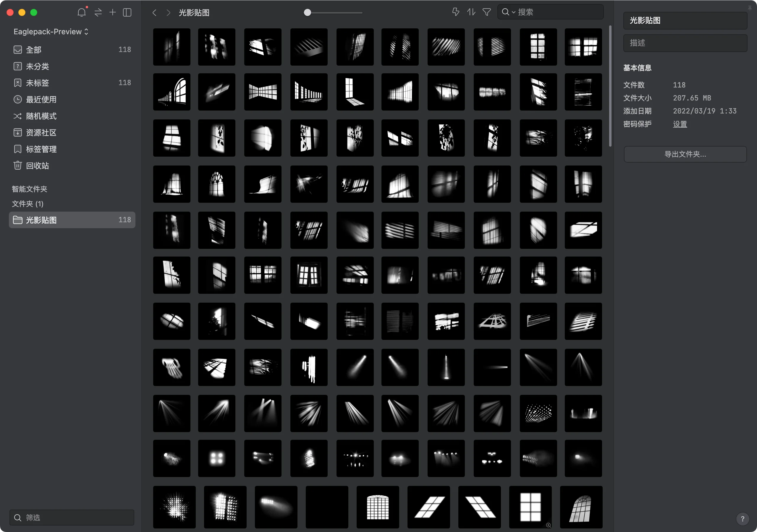The height and width of the screenshot is (532, 757).
Task: Open 资源社区 in the sidebar
Action: click(x=72, y=132)
